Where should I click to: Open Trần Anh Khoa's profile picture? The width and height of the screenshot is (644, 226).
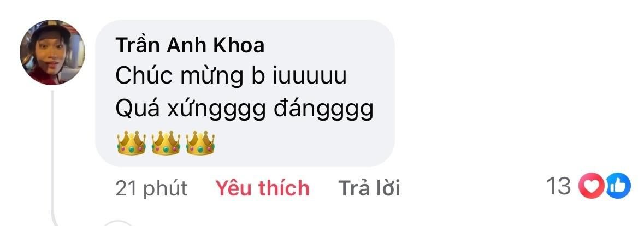click(x=52, y=52)
